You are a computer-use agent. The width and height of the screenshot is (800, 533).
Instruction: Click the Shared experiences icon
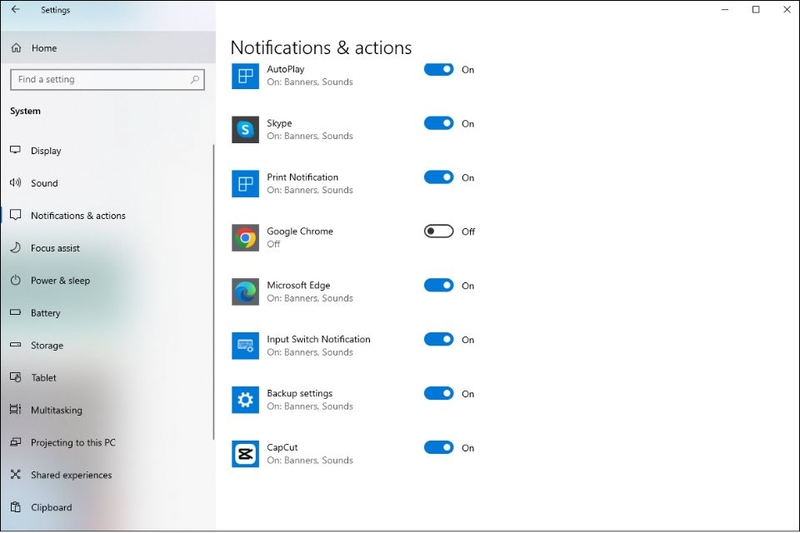(16, 474)
